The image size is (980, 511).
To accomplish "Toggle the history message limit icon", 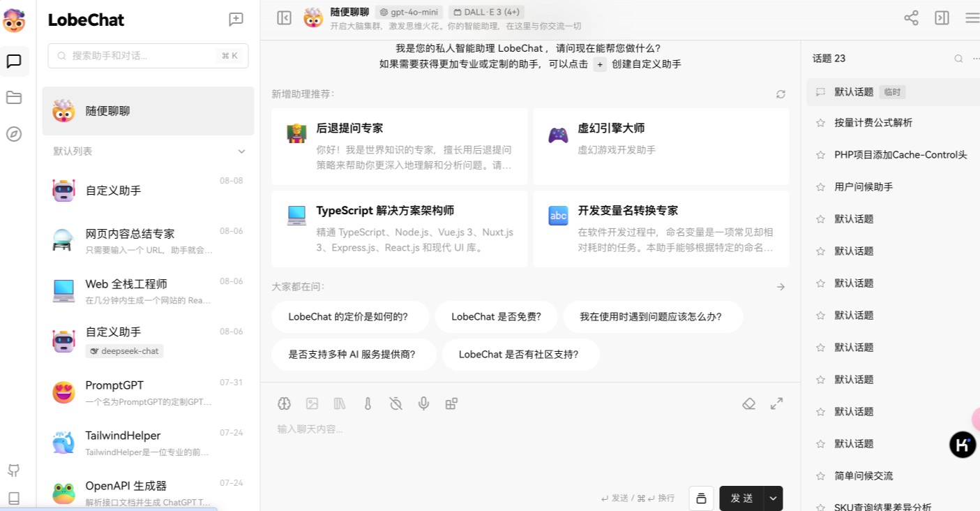I will pos(395,403).
